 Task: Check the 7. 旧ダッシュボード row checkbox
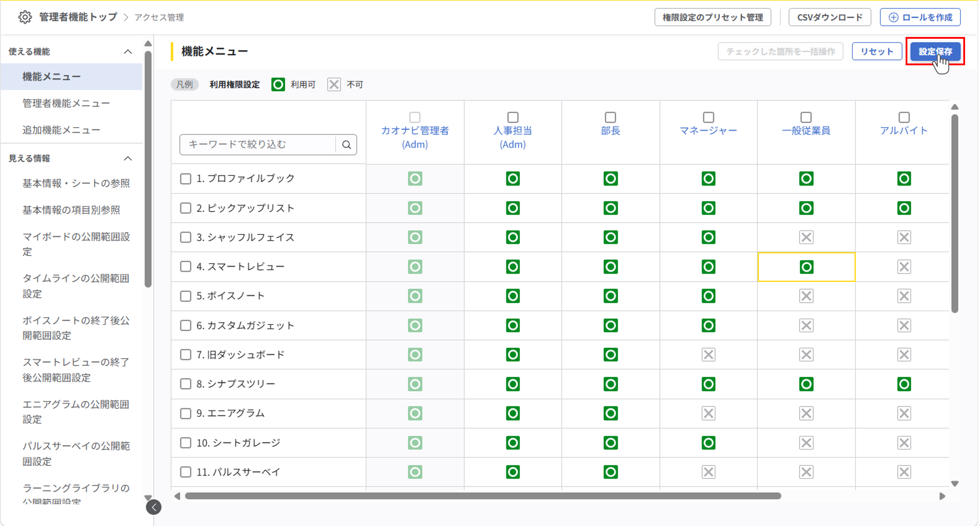click(x=186, y=355)
